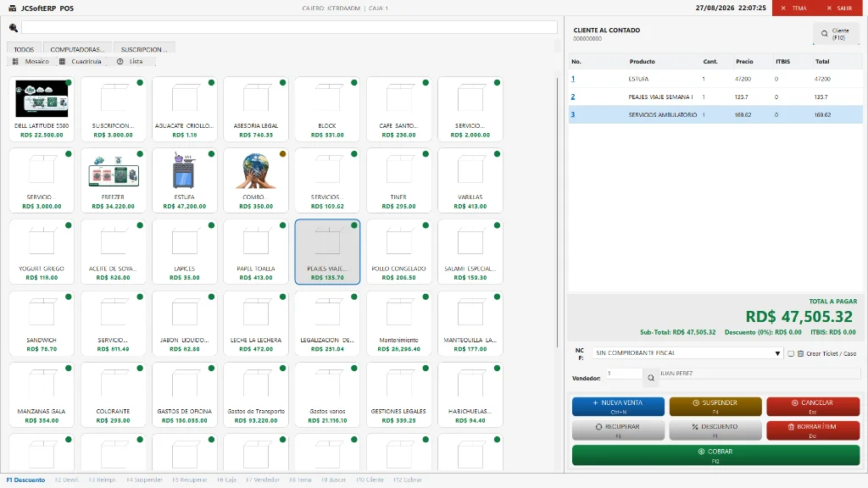
Task: Click the red CANCELAR button
Action: 813,407
